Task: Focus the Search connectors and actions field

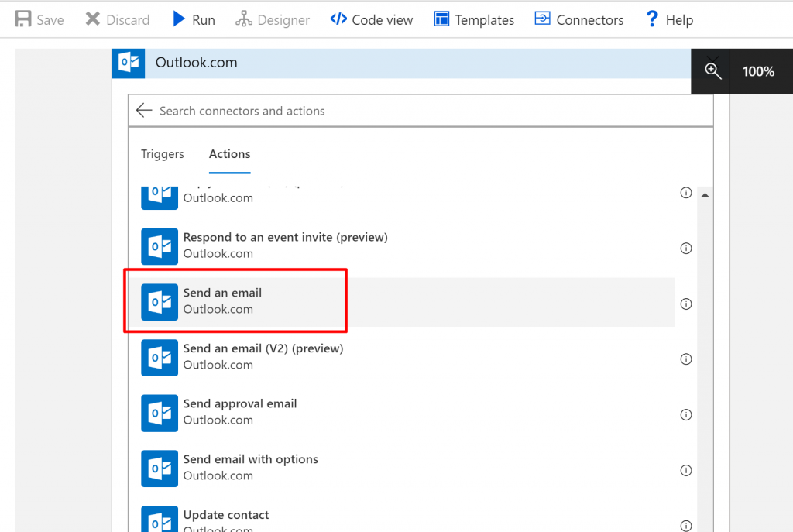Action: point(421,111)
